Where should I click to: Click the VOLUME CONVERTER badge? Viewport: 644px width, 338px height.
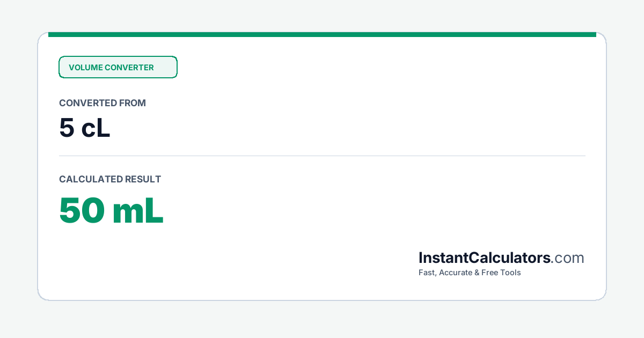click(x=118, y=67)
